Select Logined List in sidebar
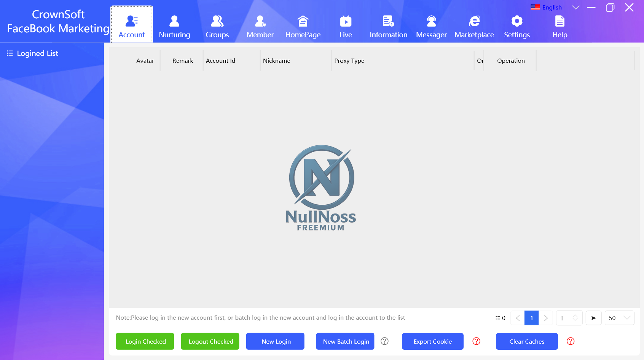 click(37, 54)
